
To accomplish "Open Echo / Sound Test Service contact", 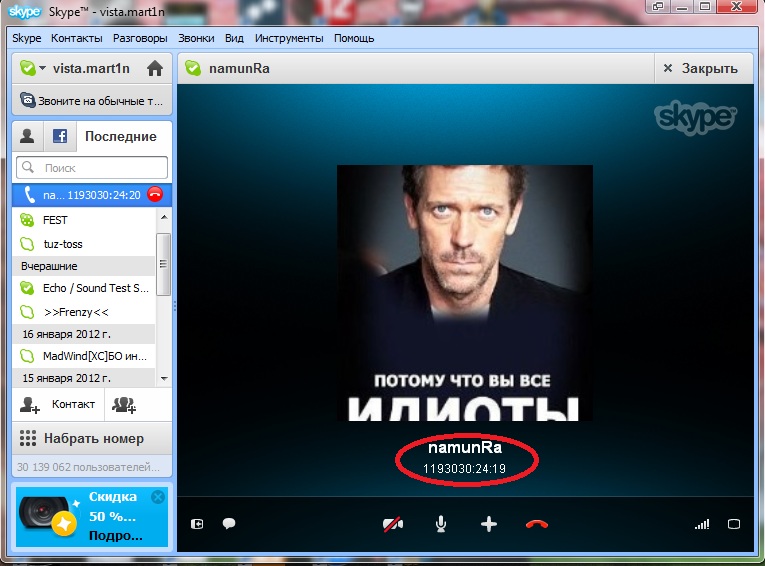I will coord(84,288).
